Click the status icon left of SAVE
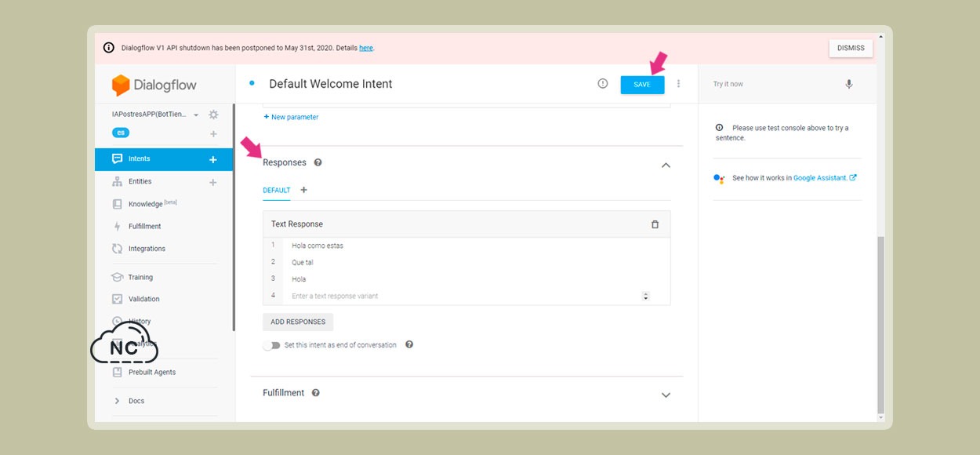Image resolution: width=980 pixels, height=455 pixels. pos(603,84)
